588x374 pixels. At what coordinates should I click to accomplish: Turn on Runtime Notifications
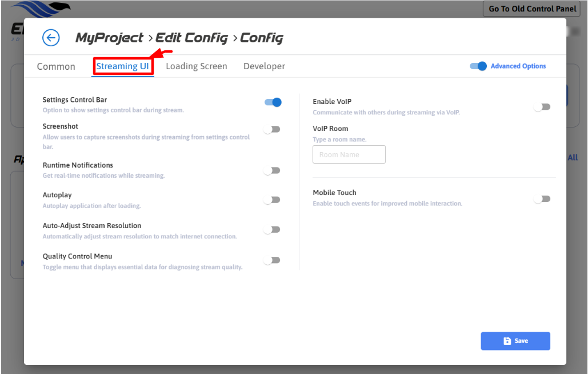tap(272, 170)
